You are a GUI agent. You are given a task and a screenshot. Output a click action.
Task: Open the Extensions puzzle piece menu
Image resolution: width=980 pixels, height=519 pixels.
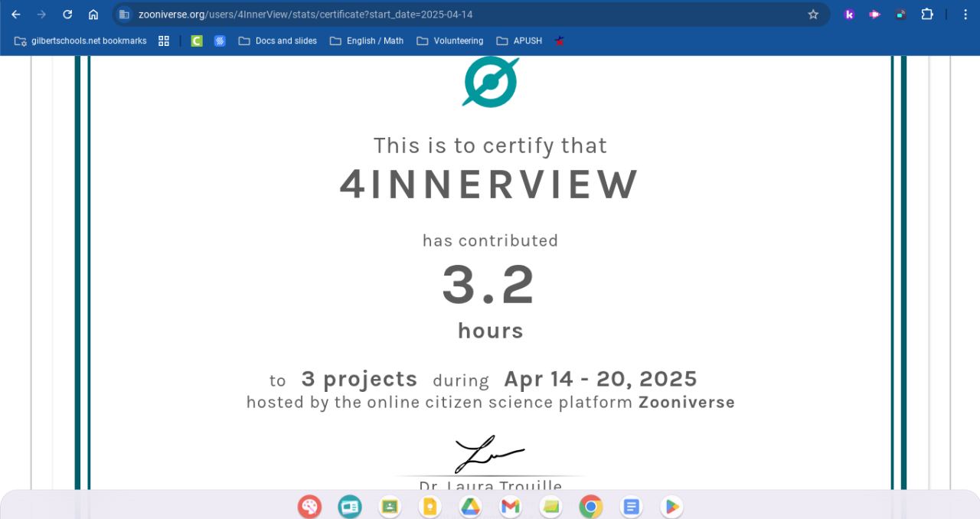click(x=927, y=15)
